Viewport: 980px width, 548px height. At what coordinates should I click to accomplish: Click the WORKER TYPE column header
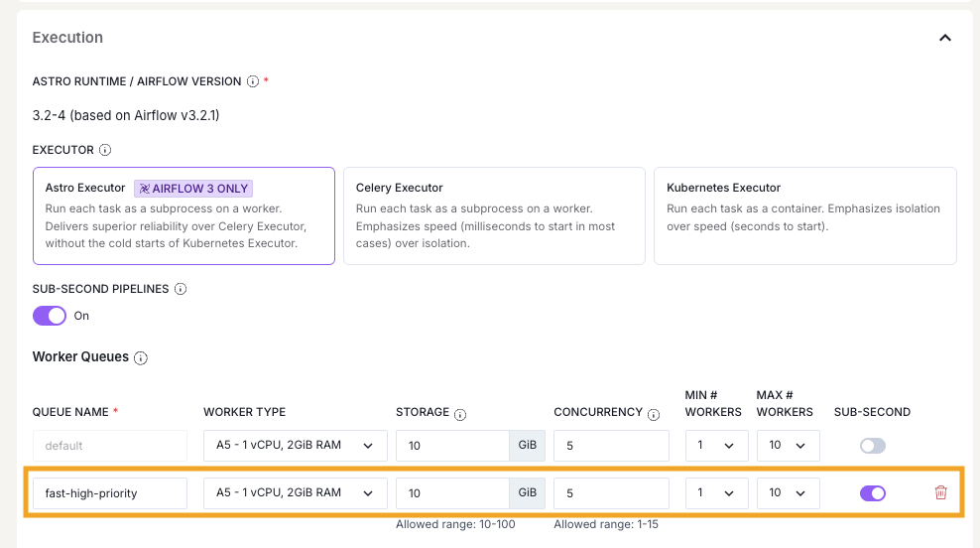(x=244, y=412)
